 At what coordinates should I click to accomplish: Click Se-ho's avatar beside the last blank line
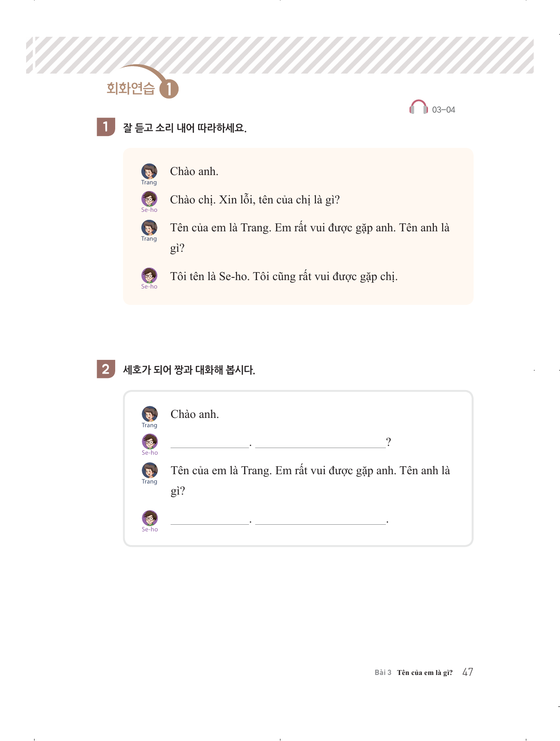tap(150, 518)
